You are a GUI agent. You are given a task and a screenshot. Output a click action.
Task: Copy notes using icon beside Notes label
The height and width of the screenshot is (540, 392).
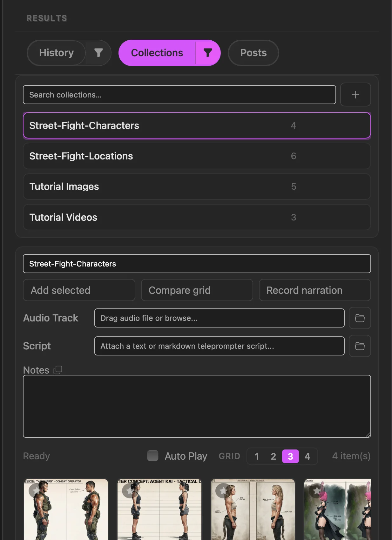click(58, 370)
